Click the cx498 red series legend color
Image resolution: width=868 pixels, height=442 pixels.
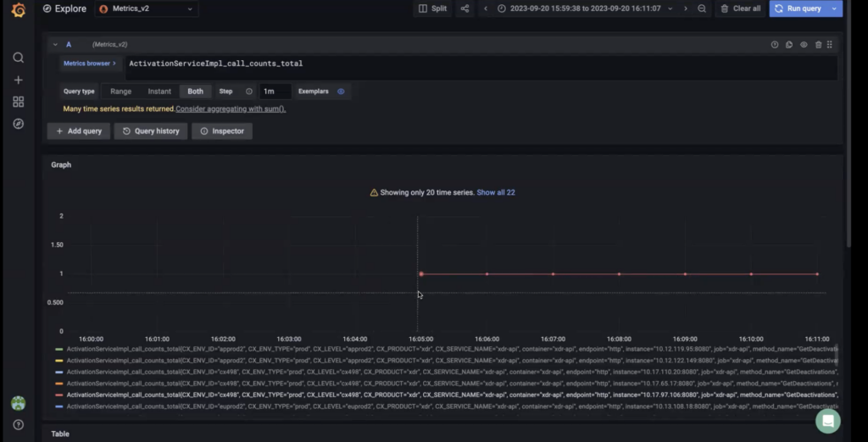(x=58, y=395)
